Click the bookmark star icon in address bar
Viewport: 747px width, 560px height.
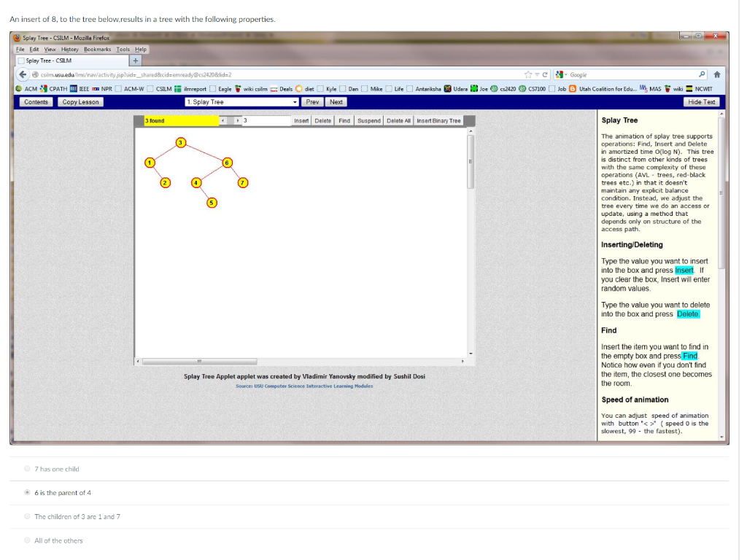[528, 74]
